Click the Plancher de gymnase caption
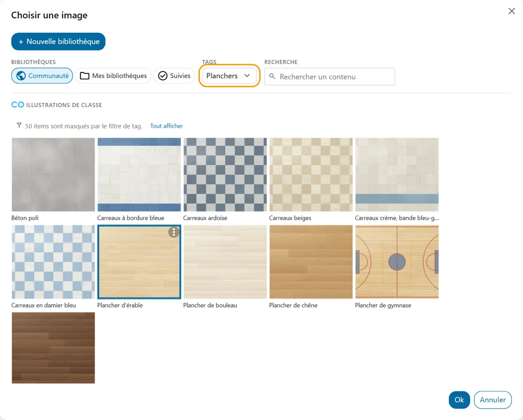 [383, 305]
